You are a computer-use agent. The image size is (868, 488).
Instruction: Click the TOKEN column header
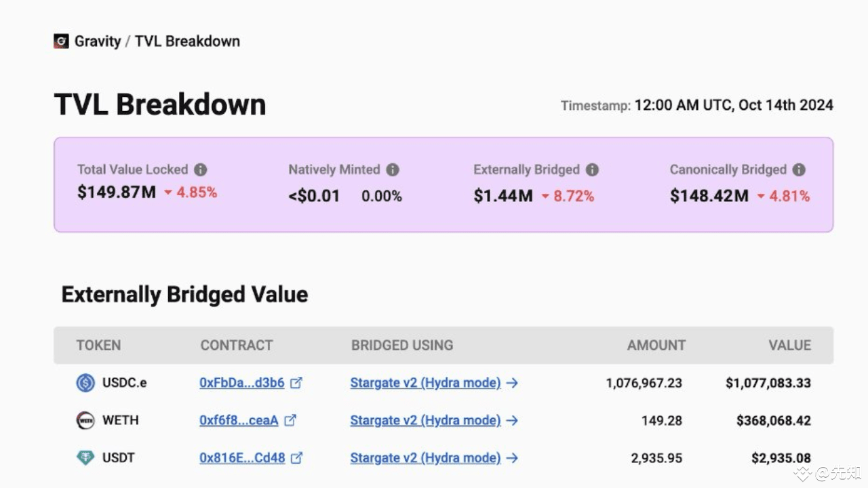tap(98, 345)
